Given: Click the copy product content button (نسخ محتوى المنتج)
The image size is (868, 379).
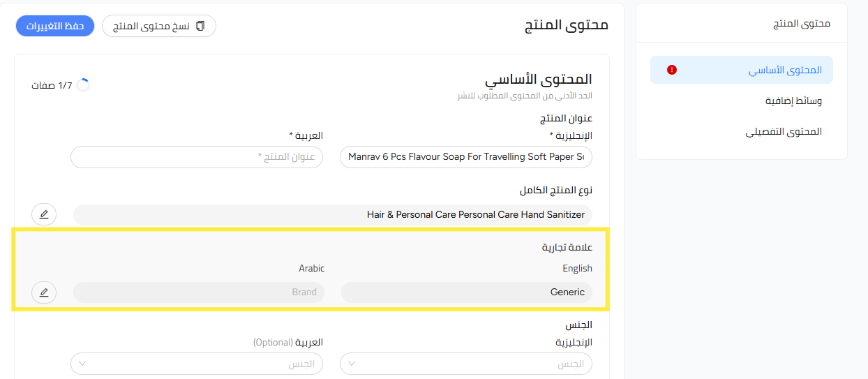Looking at the screenshot, I should (x=159, y=26).
